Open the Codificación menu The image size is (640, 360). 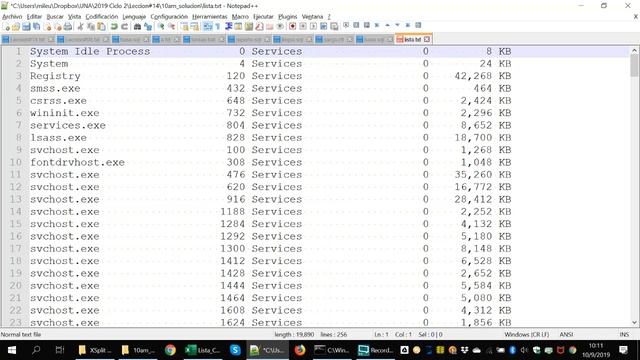(x=102, y=17)
